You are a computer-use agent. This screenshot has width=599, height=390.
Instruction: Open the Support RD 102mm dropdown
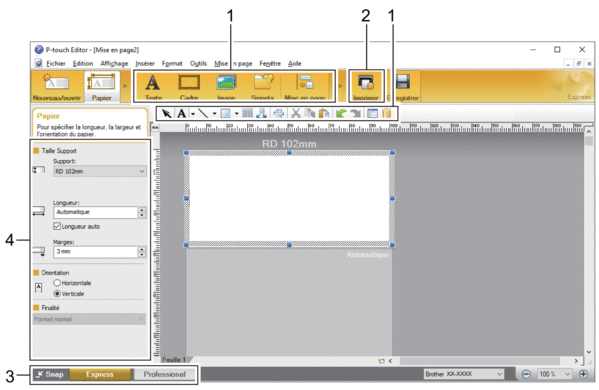(100, 172)
